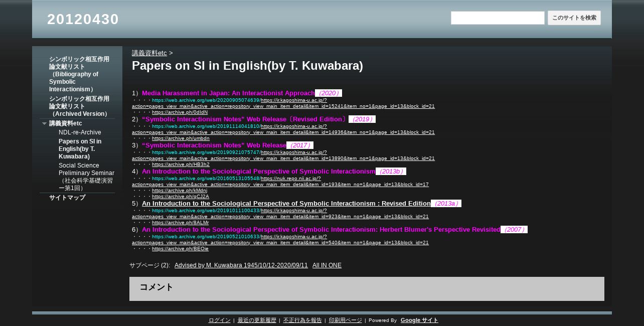This screenshot has height=326, width=644.
Task: Open Social Science Preliminary Seminar sidebar page
Action: pos(86,177)
